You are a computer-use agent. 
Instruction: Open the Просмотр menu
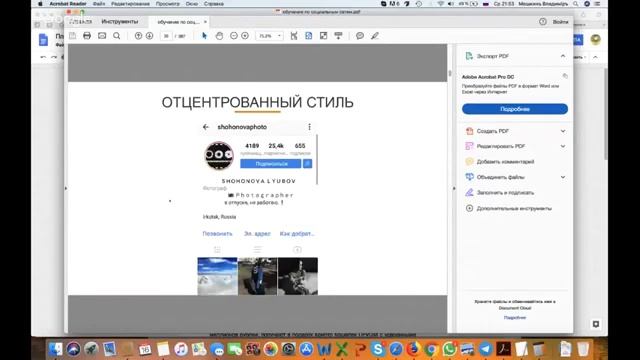[x=167, y=4]
